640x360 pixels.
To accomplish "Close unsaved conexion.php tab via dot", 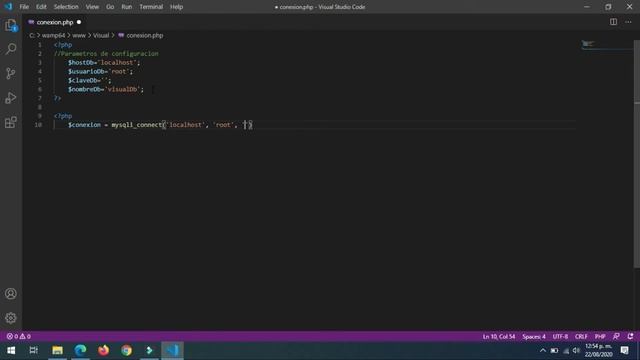I will point(79,22).
